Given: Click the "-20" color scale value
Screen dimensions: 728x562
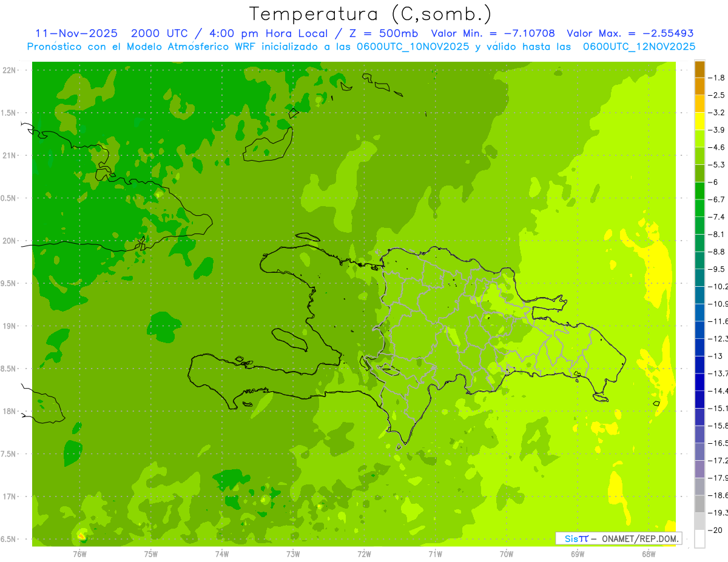Looking at the screenshot, I should click(x=715, y=530).
